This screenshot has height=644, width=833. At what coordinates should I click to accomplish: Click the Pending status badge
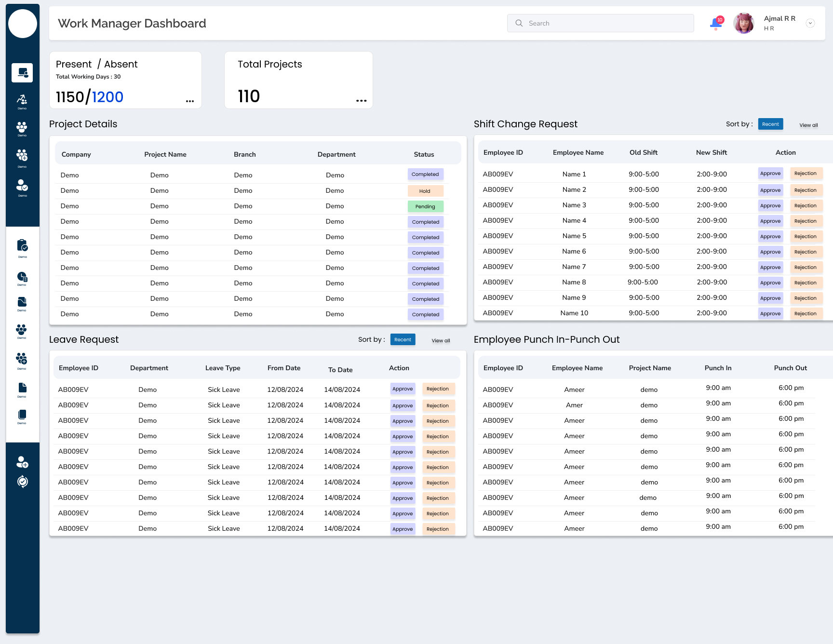point(425,207)
